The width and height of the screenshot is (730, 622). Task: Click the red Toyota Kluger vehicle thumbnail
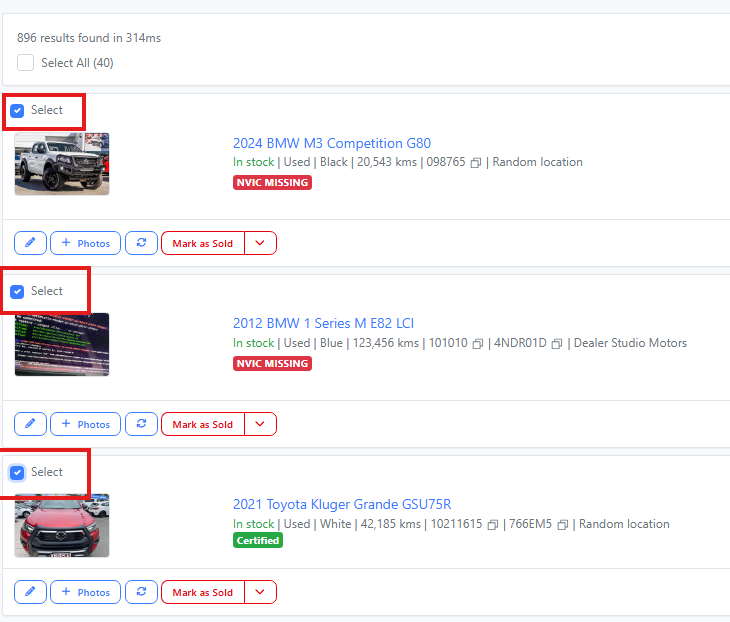[62, 525]
